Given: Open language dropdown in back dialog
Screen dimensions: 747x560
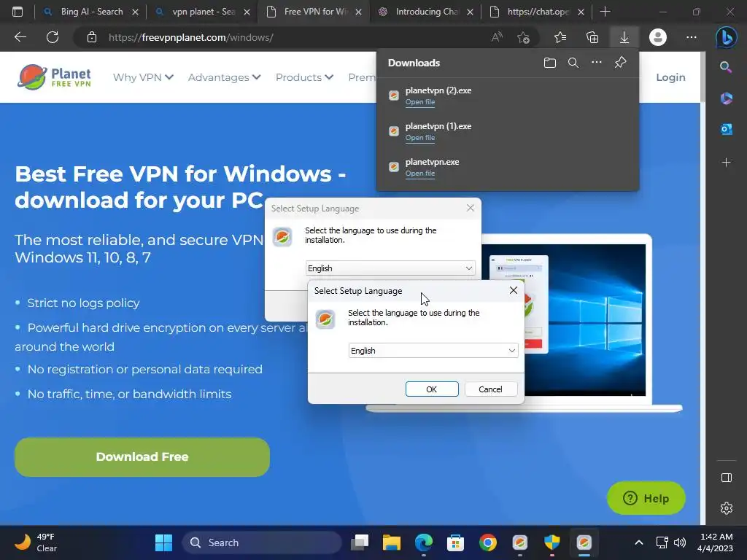Looking at the screenshot, I should tap(390, 268).
